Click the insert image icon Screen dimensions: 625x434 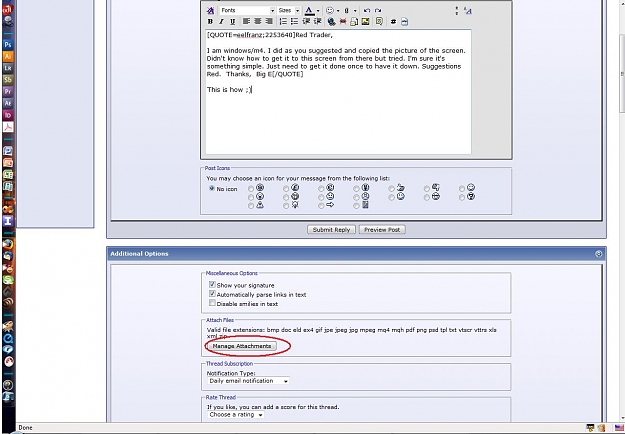[365, 22]
